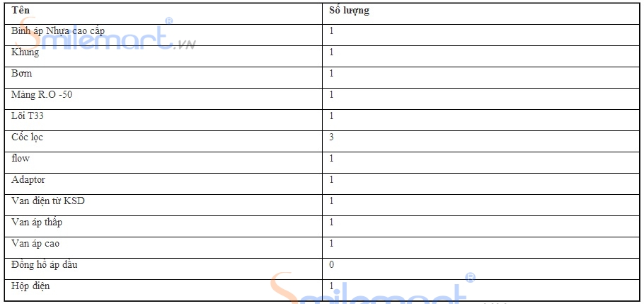Screen dimensions: 644x304
Task: Click the "Tên" column header
Action: click(x=21, y=11)
